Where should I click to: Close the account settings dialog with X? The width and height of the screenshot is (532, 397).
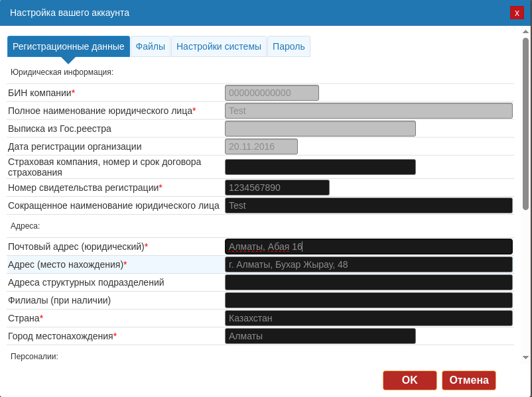pyautogui.click(x=517, y=13)
